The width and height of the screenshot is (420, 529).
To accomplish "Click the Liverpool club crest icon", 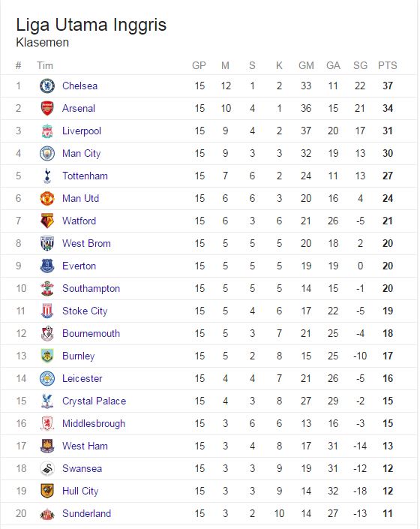I will coord(47,131).
